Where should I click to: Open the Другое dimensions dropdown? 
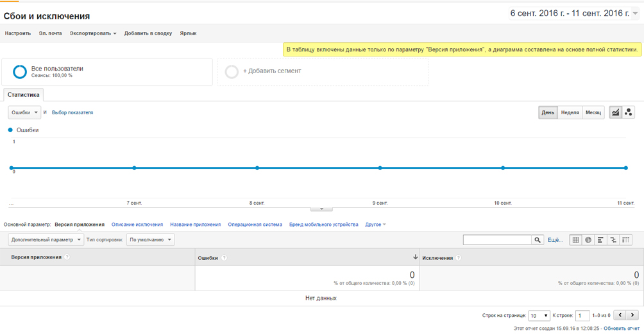click(375, 225)
